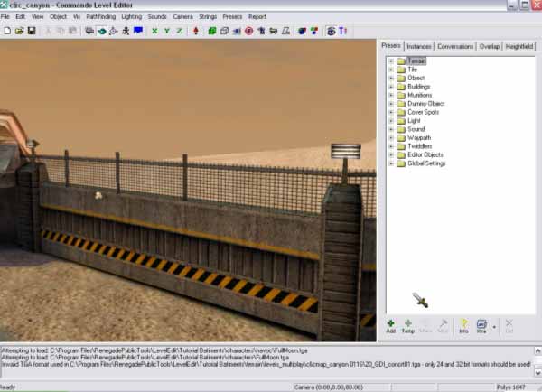Screen dimensions: 542x392
Task: Click the greyed-out Del button
Action: point(509,326)
